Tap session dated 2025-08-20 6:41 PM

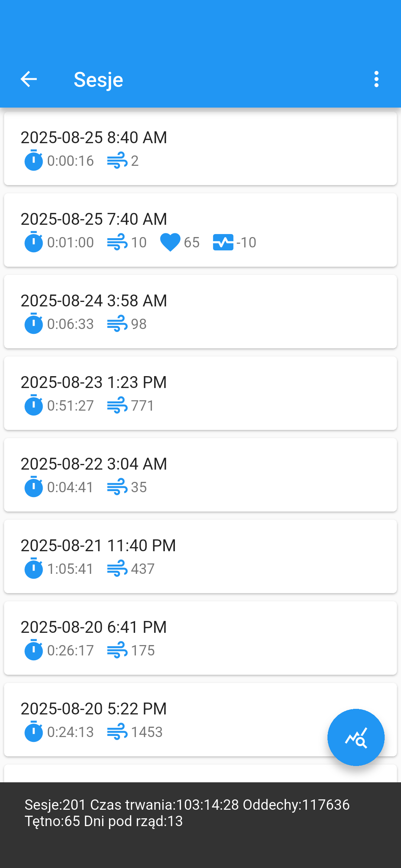pyautogui.click(x=200, y=638)
